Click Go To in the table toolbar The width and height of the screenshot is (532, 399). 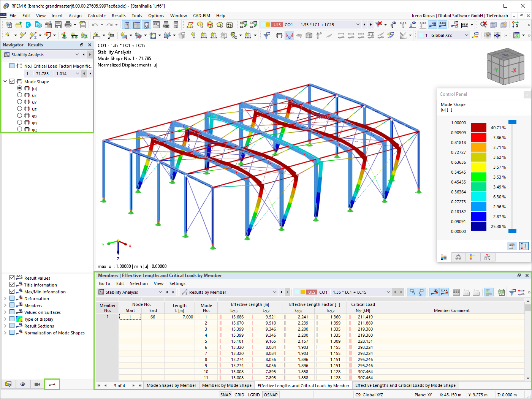click(x=104, y=283)
